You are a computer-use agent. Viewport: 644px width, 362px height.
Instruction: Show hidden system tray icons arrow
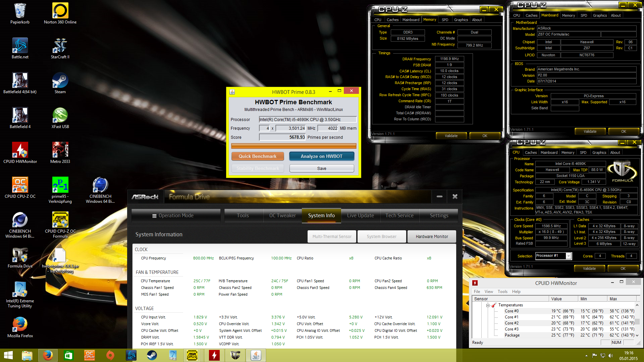[x=586, y=356]
